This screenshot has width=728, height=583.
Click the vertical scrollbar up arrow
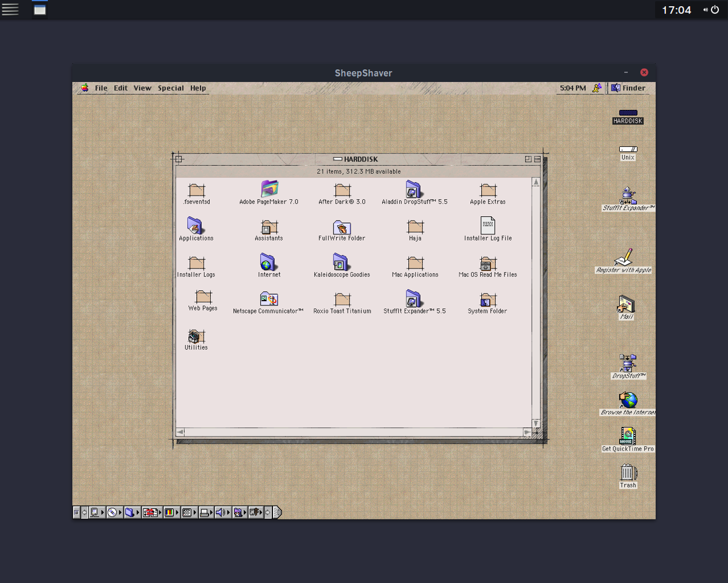(x=536, y=182)
